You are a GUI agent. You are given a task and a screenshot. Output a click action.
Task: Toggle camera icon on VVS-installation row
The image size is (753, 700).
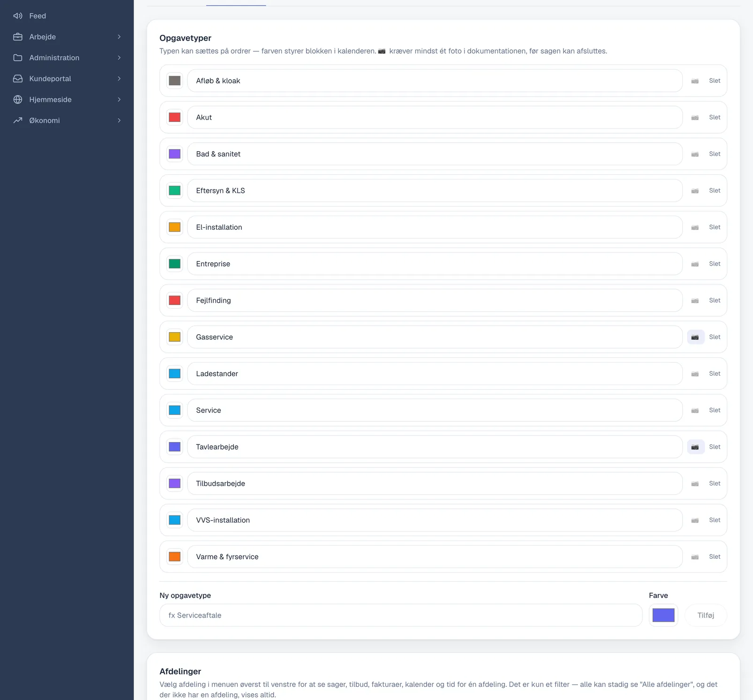(695, 520)
